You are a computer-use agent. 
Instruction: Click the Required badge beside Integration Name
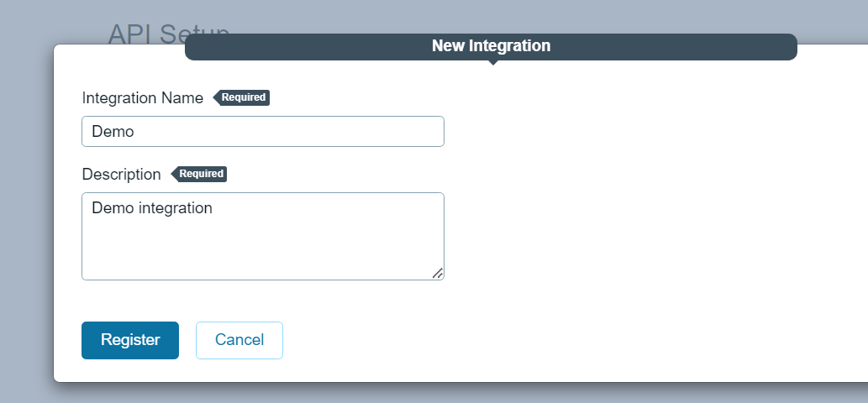click(243, 97)
